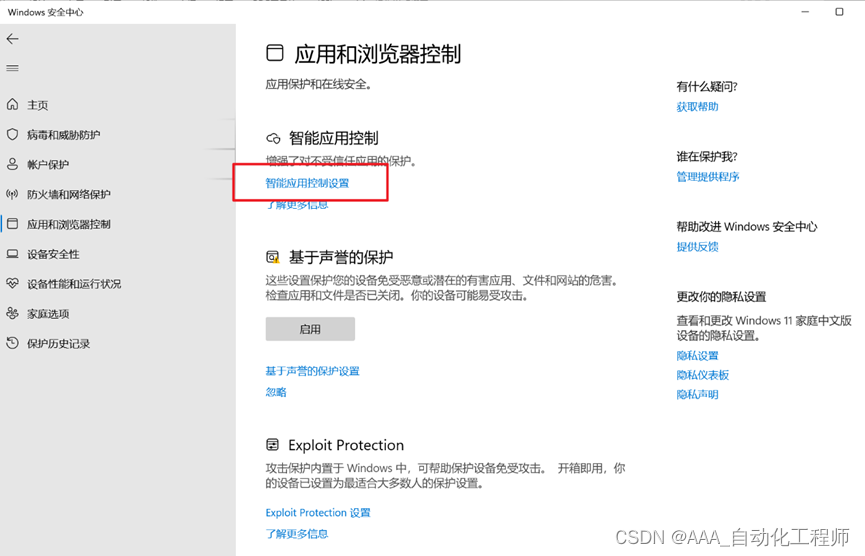Click the family icon for 家庭选项
Viewport: 865px width, 556px height.
(12, 313)
